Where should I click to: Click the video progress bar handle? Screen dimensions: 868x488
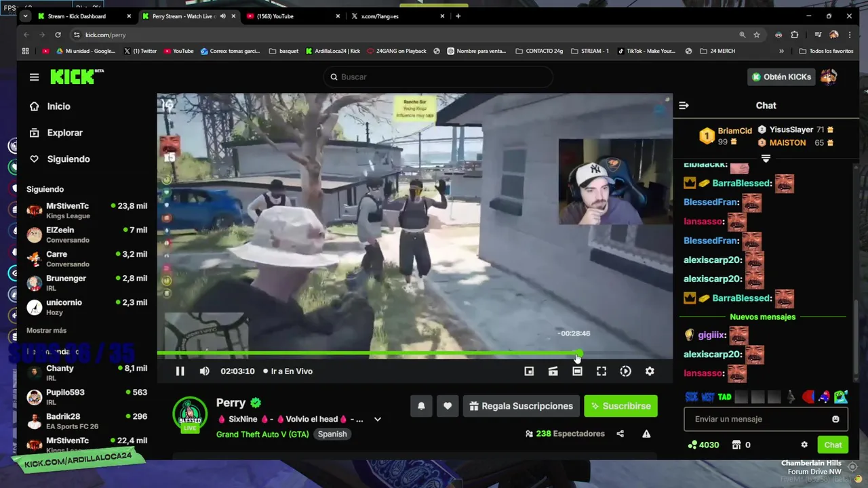tap(578, 354)
